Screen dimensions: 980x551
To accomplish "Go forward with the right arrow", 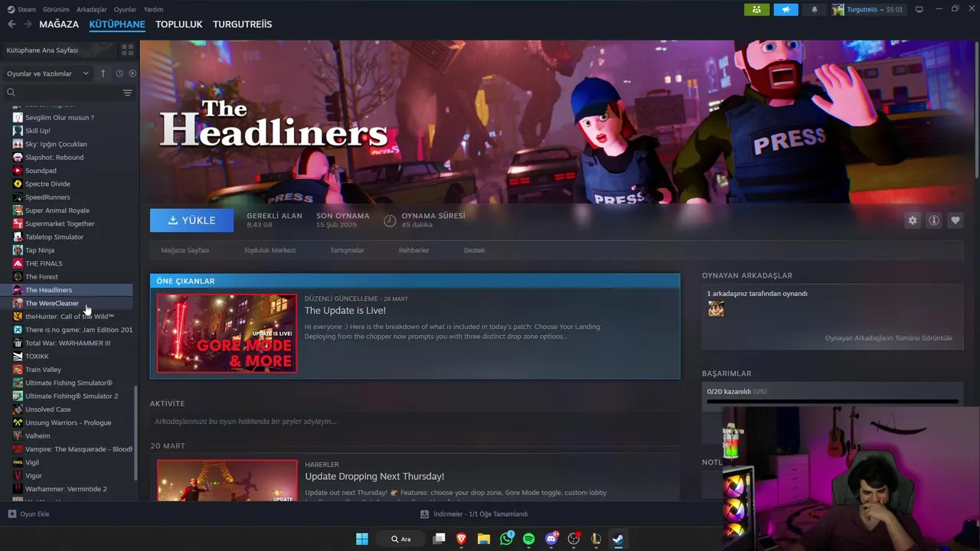I will coord(28,24).
